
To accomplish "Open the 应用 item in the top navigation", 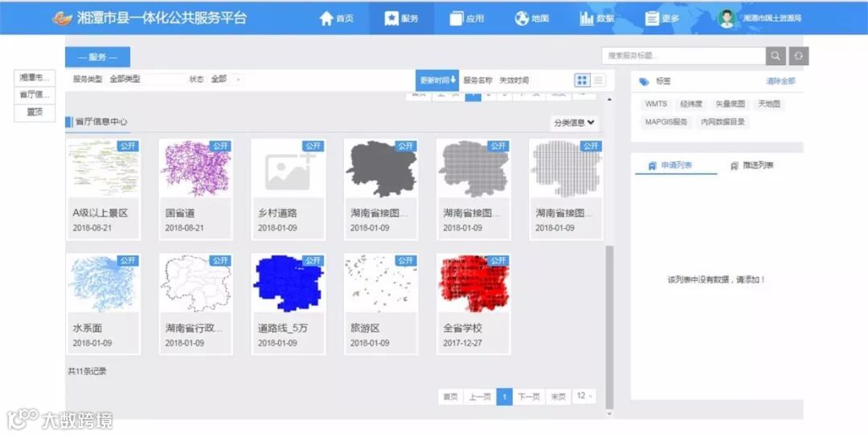I will [467, 18].
